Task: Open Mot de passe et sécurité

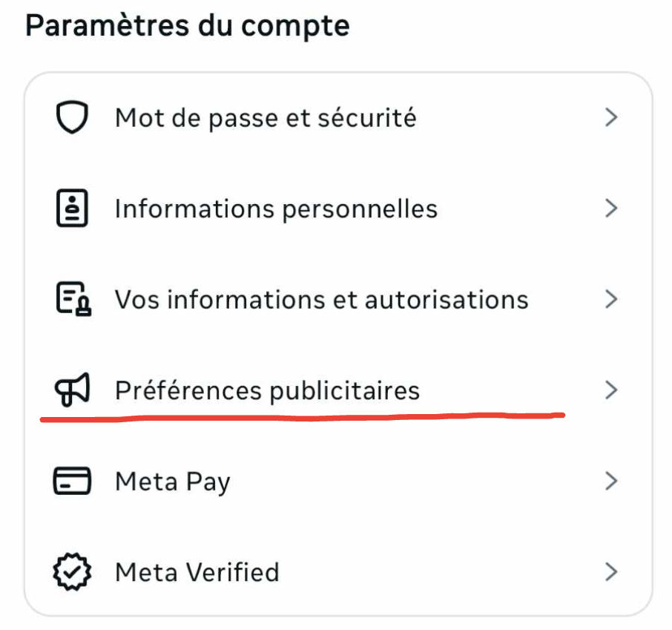Action: [x=266, y=118]
